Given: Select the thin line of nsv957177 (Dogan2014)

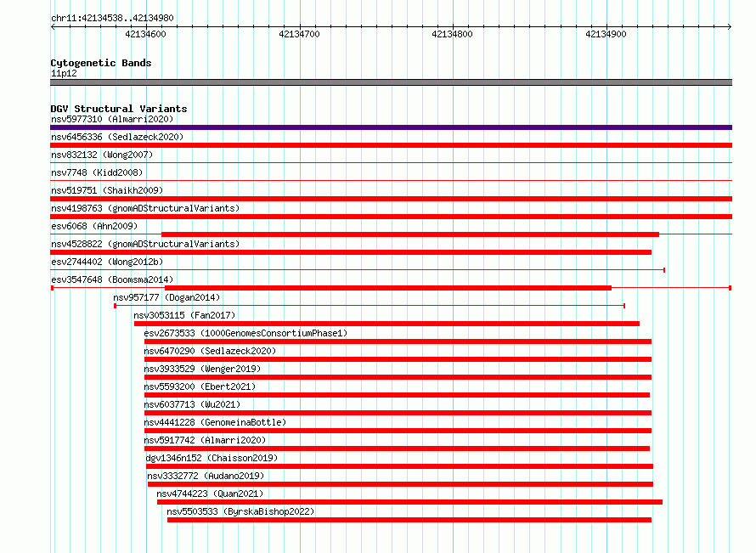Looking at the screenshot, I should tap(370, 306).
